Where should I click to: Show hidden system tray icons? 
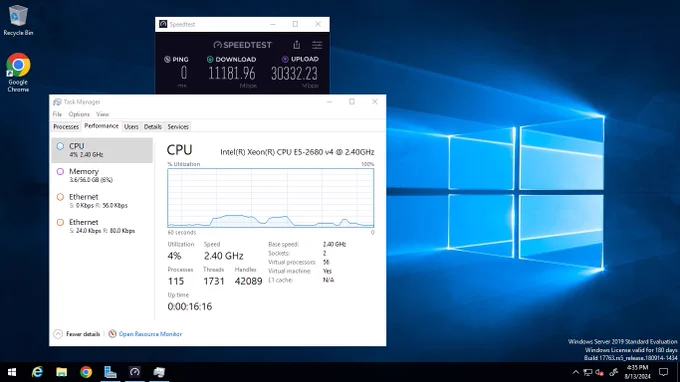(x=575, y=372)
